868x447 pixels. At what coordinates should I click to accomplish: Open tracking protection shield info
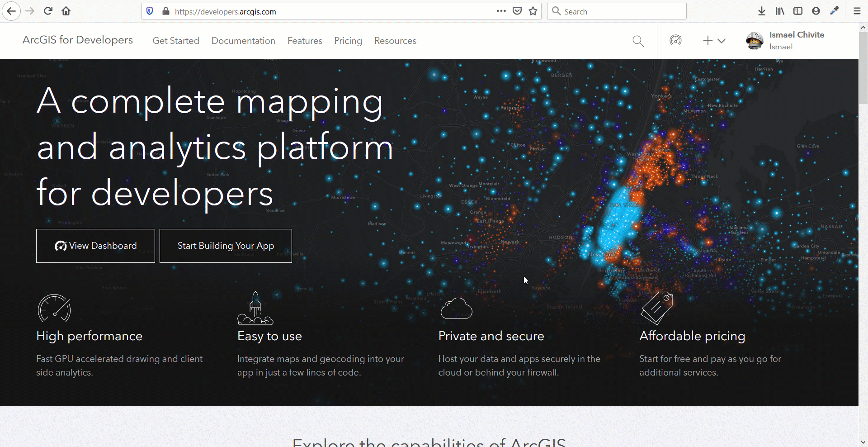[x=150, y=11]
